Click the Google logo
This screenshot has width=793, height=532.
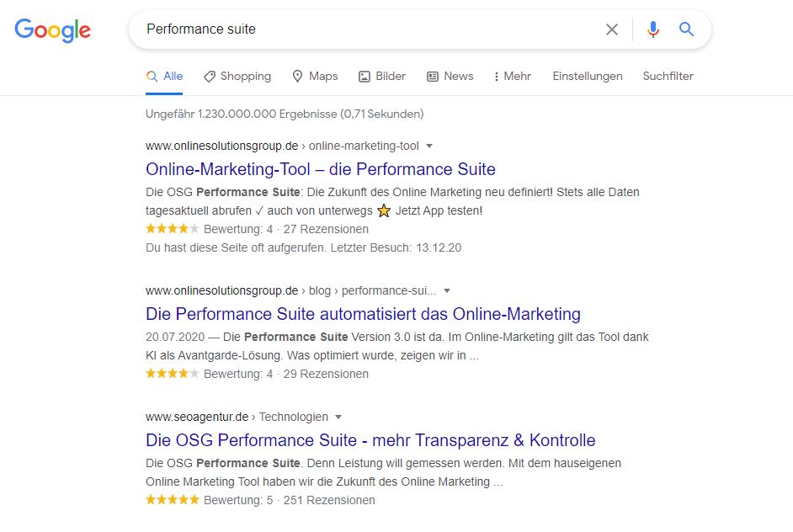tap(52, 30)
